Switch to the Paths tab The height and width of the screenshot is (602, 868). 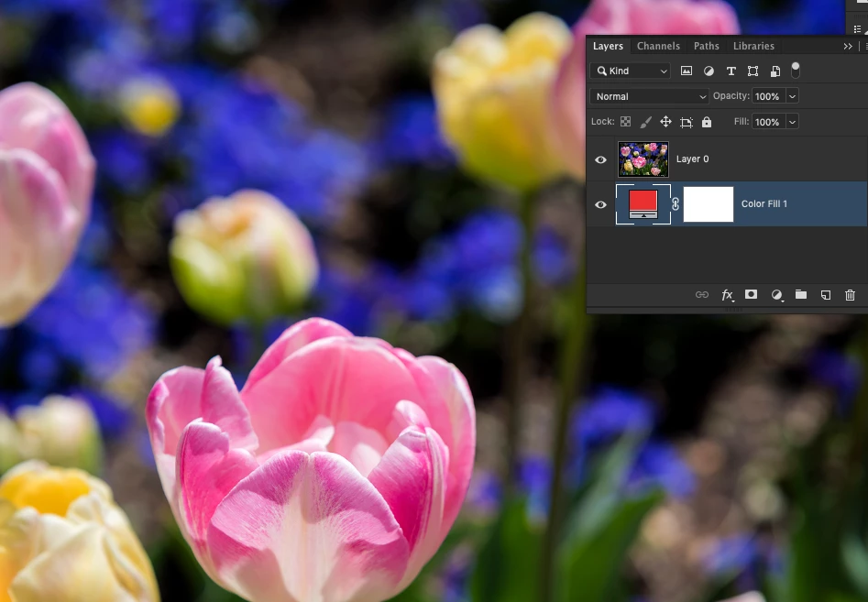[x=707, y=46]
